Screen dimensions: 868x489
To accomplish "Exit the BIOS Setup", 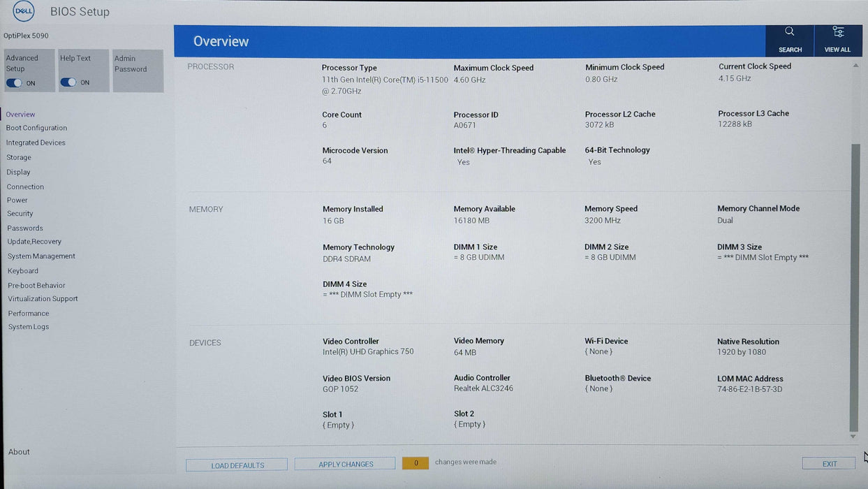I will (x=828, y=463).
